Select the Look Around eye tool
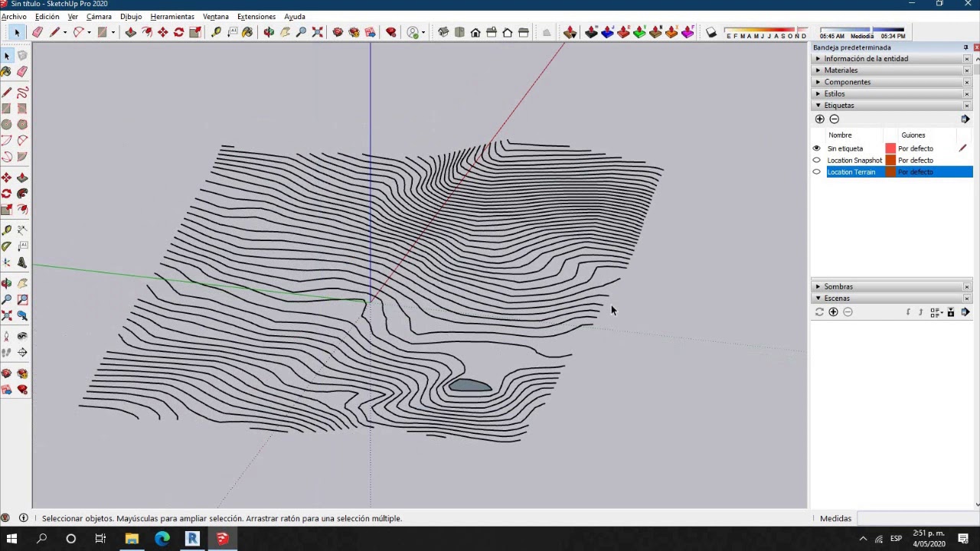 22,336
